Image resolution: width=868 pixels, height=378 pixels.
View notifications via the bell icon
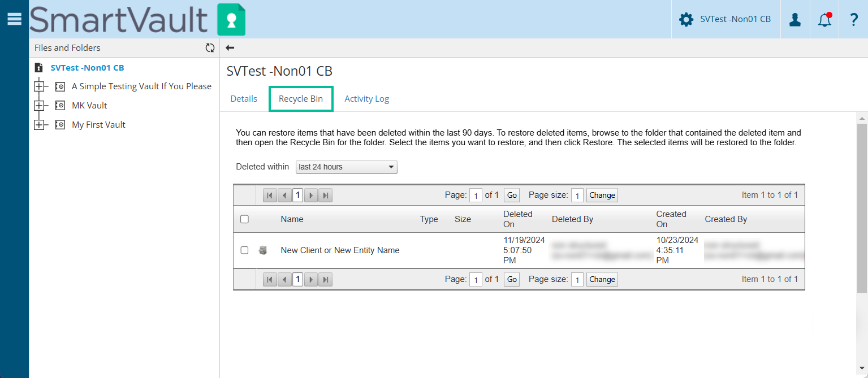click(x=825, y=19)
